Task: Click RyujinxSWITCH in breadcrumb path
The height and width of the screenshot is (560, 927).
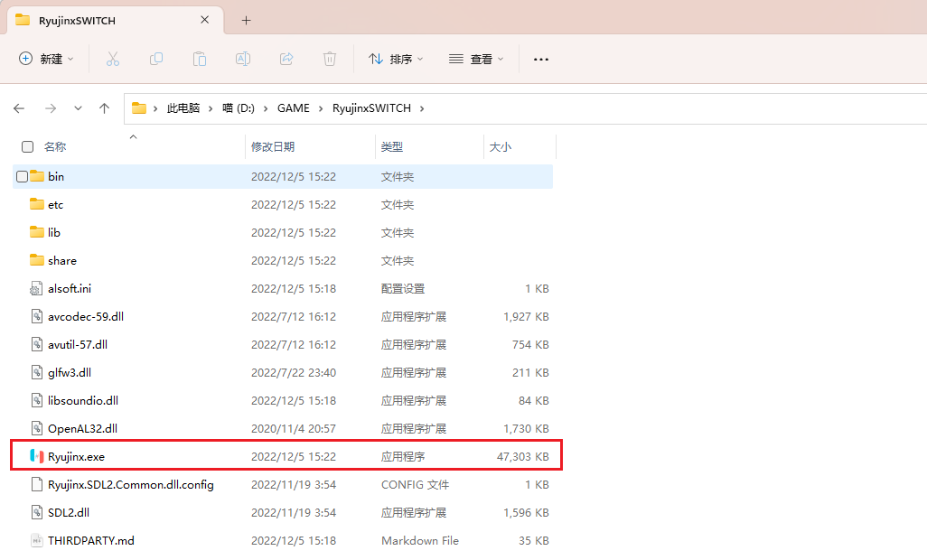Action: tap(371, 108)
